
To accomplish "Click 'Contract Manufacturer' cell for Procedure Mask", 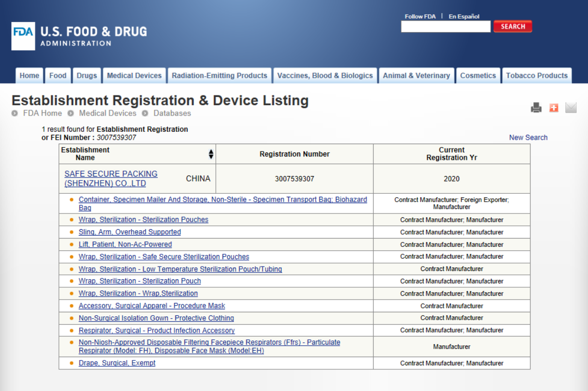I will 451,306.
